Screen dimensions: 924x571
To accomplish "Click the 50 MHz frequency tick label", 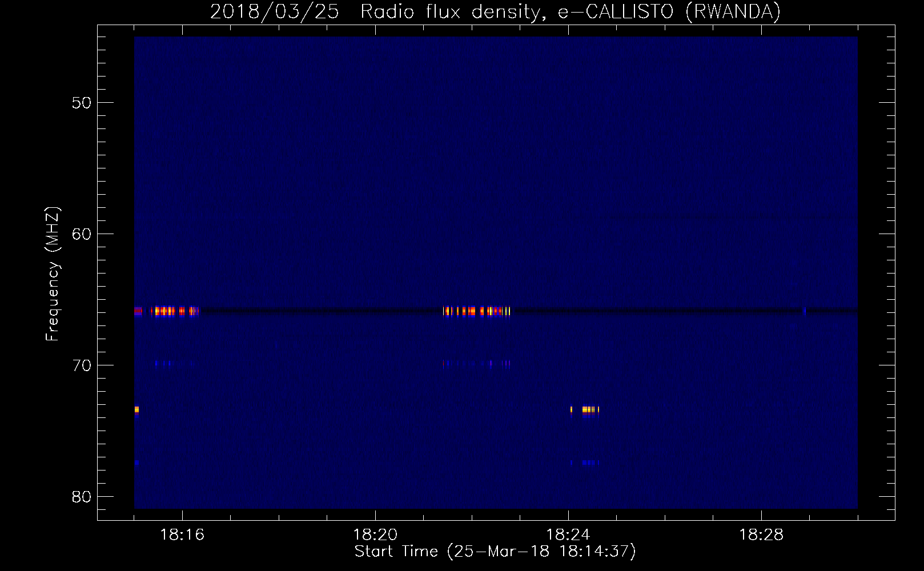I will [x=82, y=103].
